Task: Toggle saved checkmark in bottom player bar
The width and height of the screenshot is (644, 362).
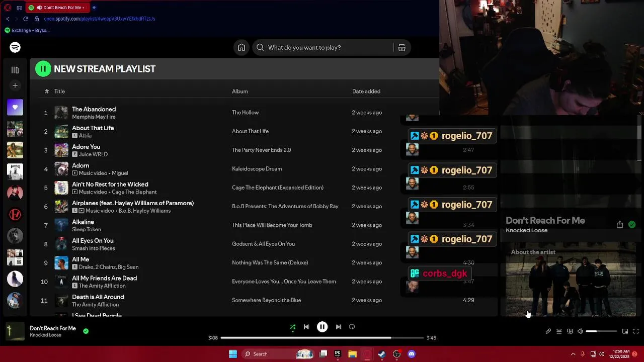Action: point(86,331)
